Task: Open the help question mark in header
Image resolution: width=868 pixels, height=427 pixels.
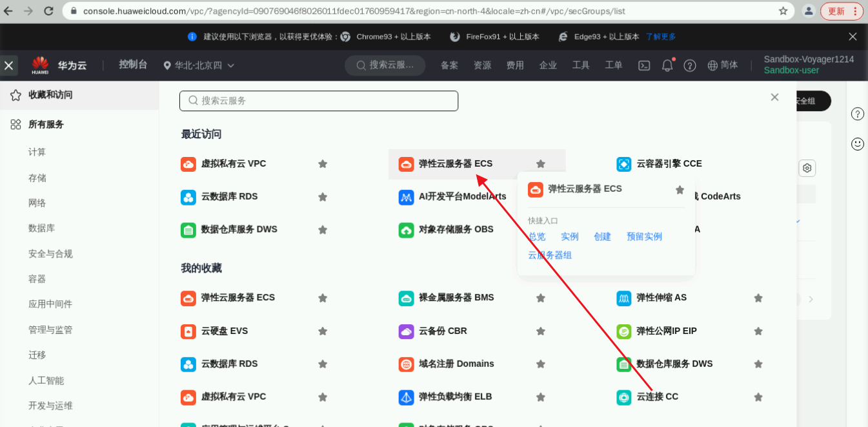Action: (x=690, y=65)
